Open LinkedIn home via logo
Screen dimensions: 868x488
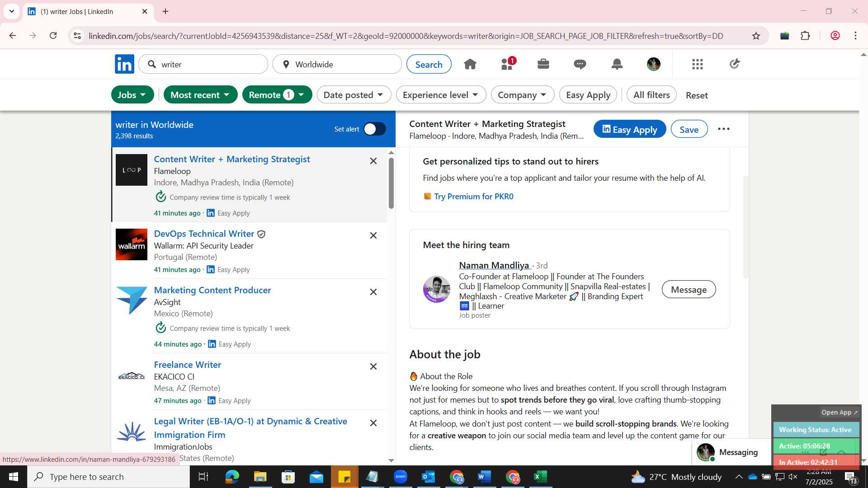[x=124, y=64]
